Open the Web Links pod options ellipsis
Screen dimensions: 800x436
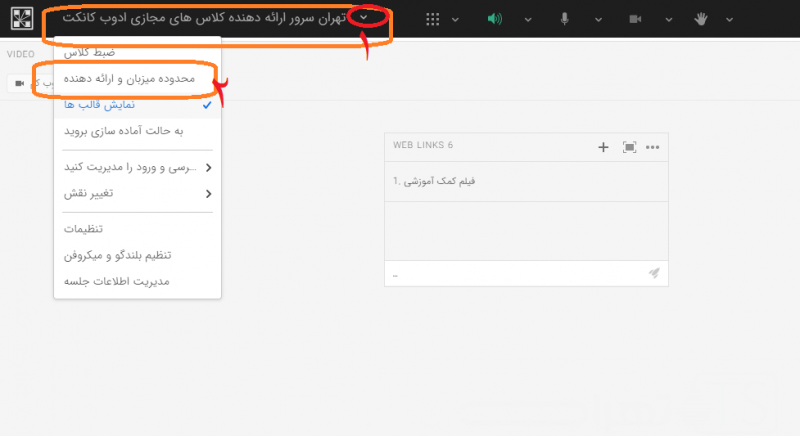click(x=653, y=147)
